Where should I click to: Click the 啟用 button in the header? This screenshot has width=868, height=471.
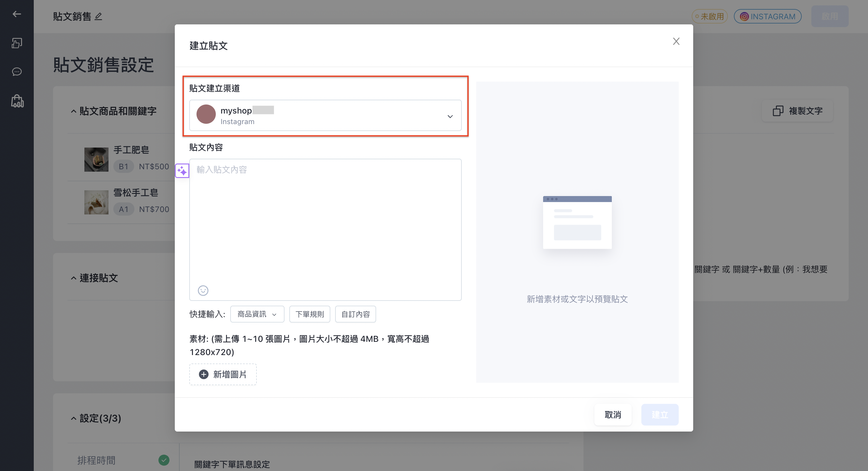click(x=830, y=16)
